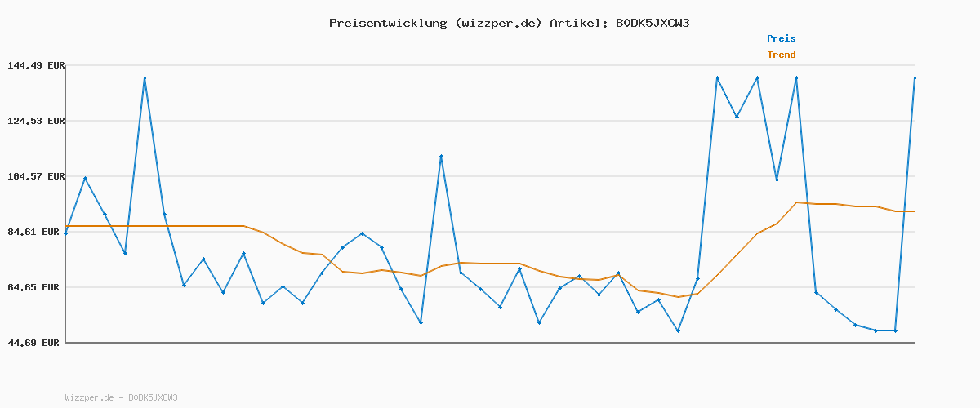The height and width of the screenshot is (408, 980).
Task: Click the lowest point of the orange trend line
Action: pyautogui.click(x=678, y=297)
